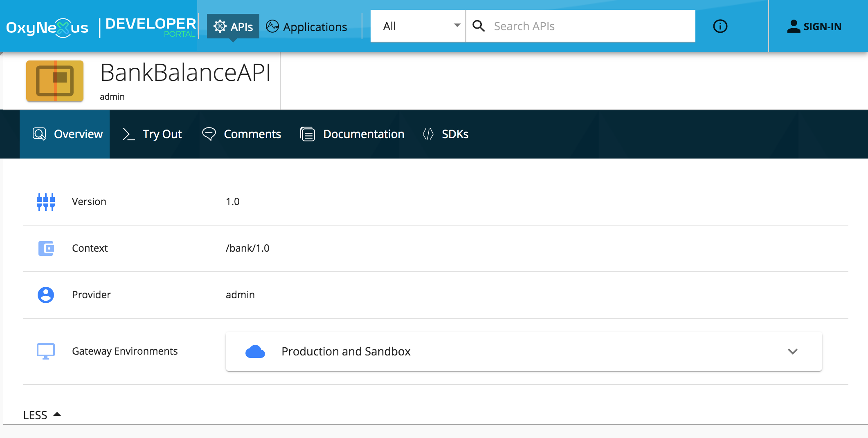Switch to the Try Out tab
The width and height of the screenshot is (868, 438).
tap(152, 134)
